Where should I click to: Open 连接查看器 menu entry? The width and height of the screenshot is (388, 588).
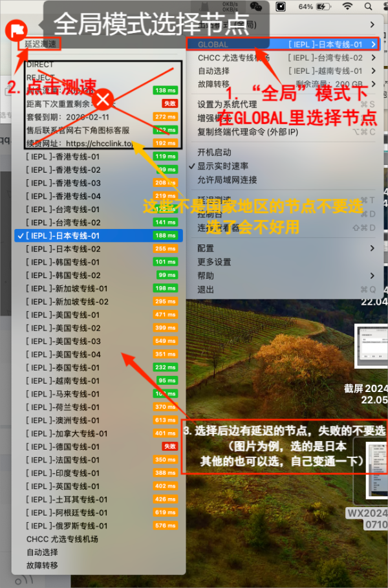(283, 228)
